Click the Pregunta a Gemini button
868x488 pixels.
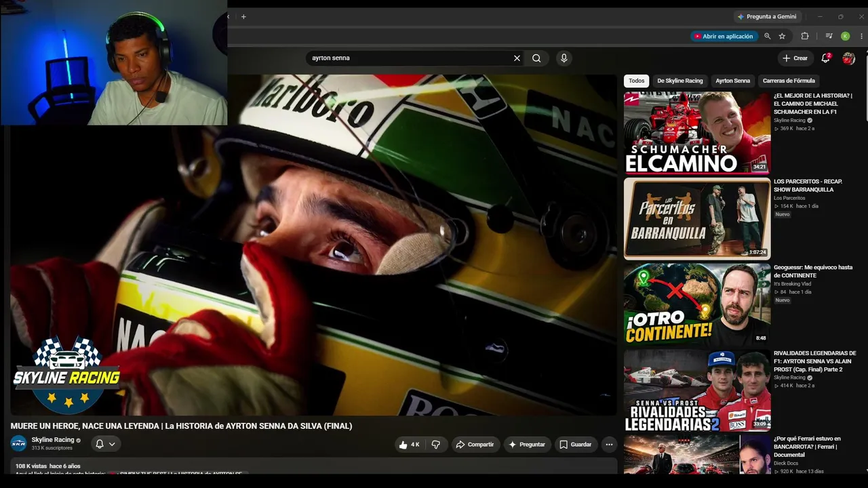click(768, 17)
